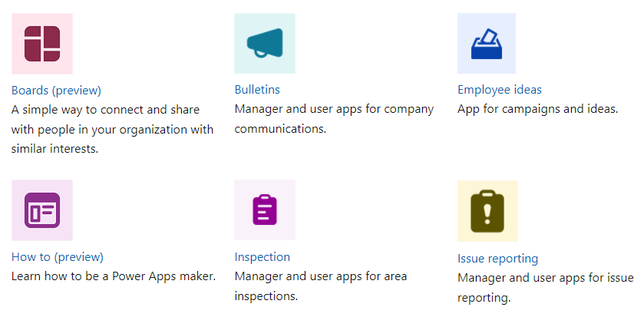Viewport: 644px width, 317px height.
Task: Open the Boards (preview) link
Action: pos(56,90)
